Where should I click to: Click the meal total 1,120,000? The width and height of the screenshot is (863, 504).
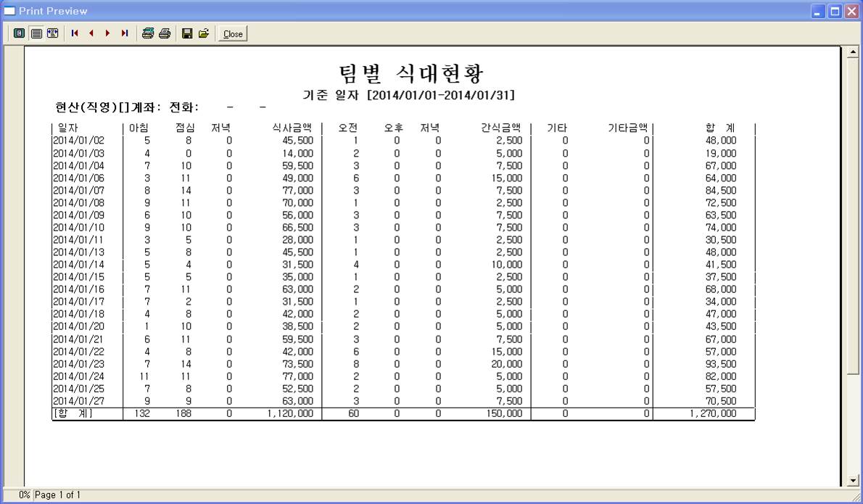(291, 414)
